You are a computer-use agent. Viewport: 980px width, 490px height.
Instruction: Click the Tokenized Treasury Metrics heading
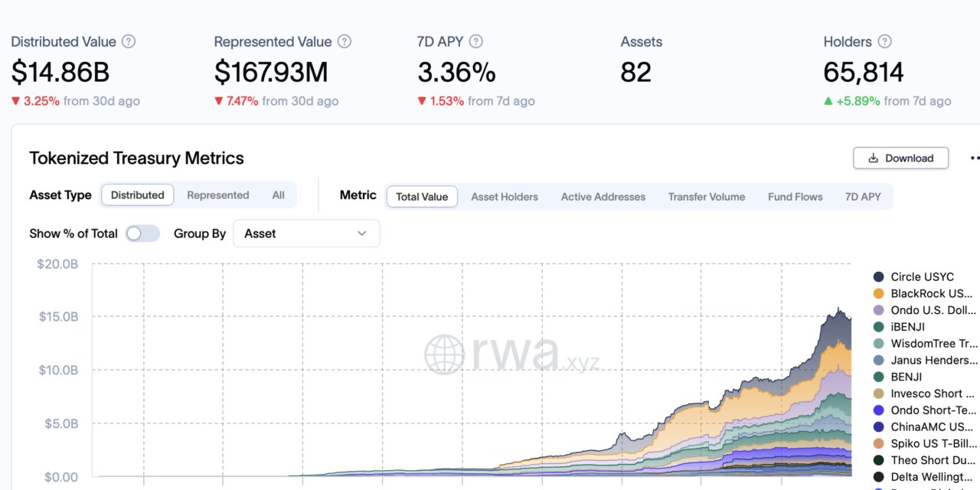click(137, 158)
